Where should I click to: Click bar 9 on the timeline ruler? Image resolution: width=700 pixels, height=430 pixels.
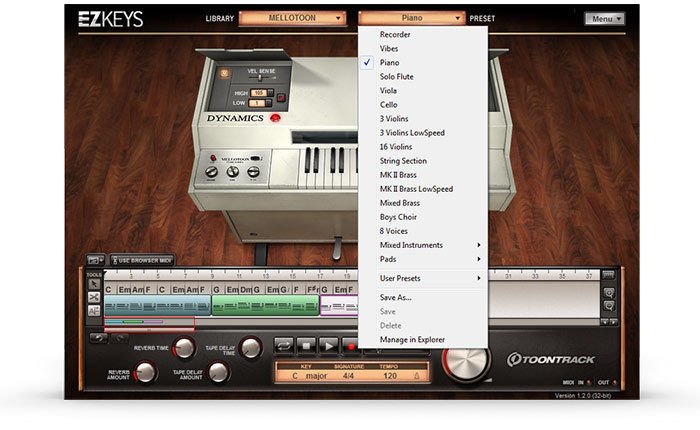point(212,276)
